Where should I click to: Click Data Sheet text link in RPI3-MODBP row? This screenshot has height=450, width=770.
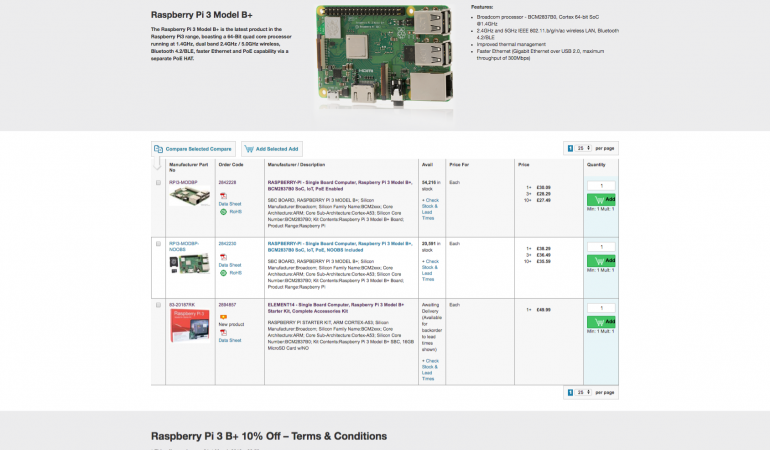(x=230, y=204)
